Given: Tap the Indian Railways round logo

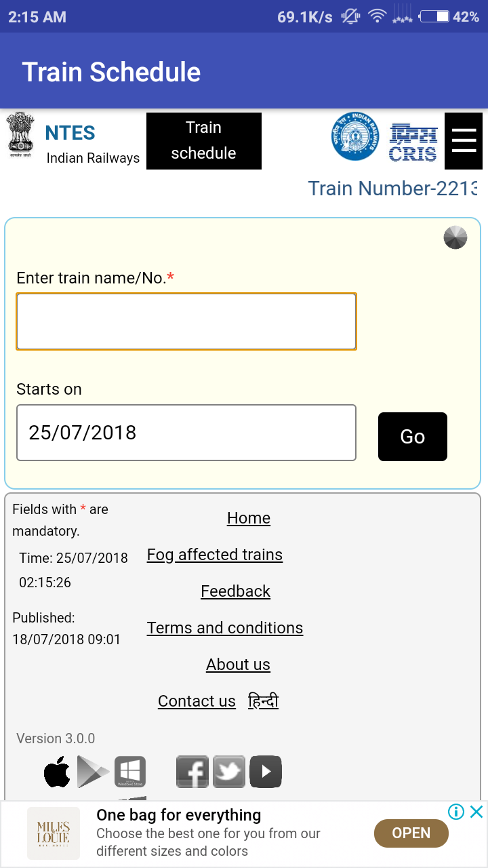Looking at the screenshot, I should (x=356, y=136).
